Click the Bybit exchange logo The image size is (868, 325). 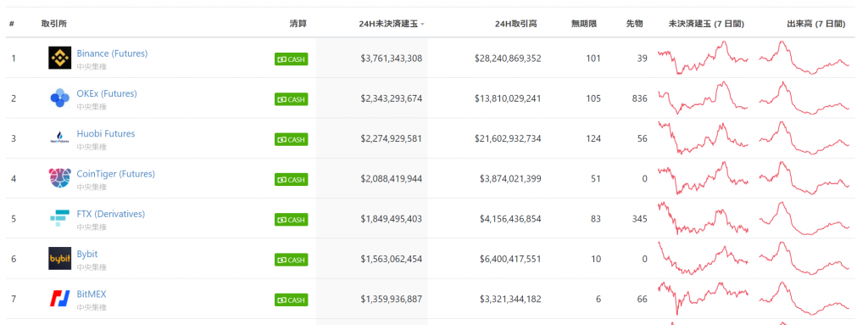pyautogui.click(x=60, y=259)
